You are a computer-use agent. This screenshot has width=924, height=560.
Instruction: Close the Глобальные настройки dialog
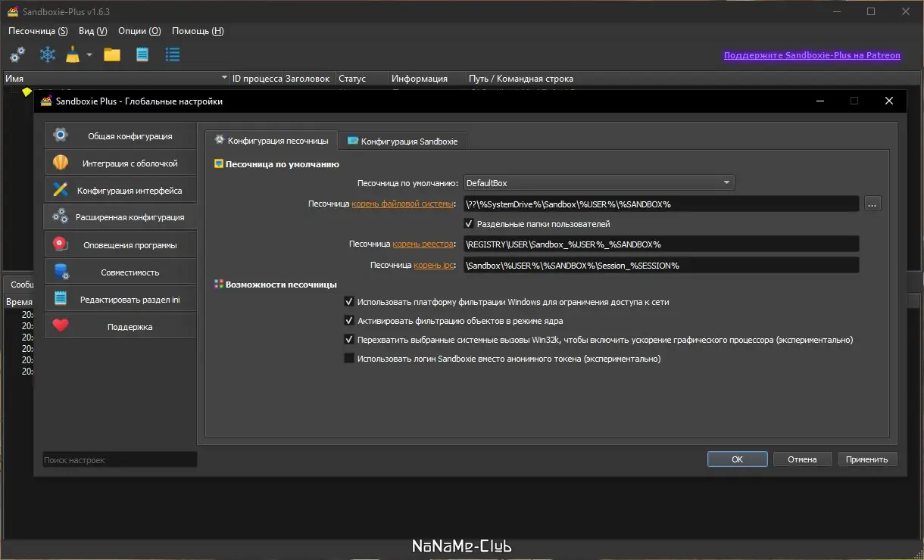click(x=889, y=101)
